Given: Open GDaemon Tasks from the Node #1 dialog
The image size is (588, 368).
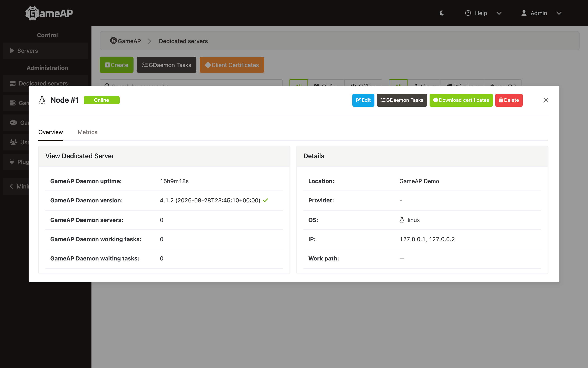Looking at the screenshot, I should (402, 100).
